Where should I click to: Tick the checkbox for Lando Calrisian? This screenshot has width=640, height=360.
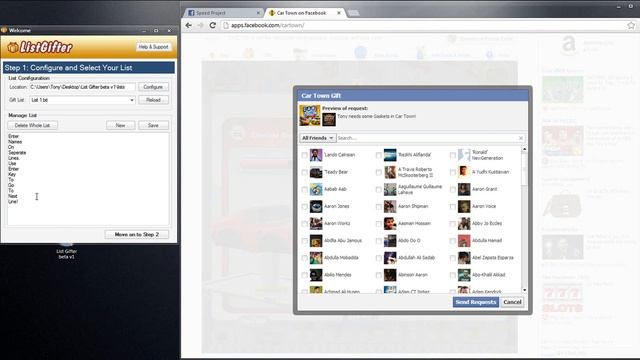(304, 155)
